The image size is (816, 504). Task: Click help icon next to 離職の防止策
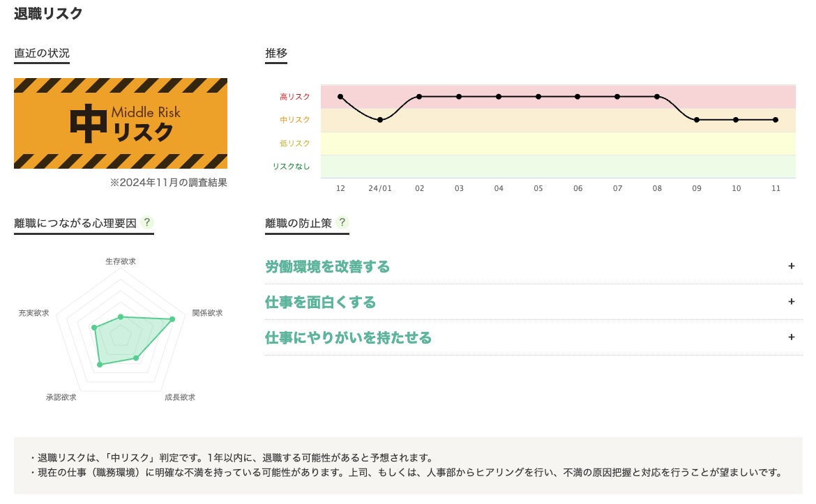[342, 222]
